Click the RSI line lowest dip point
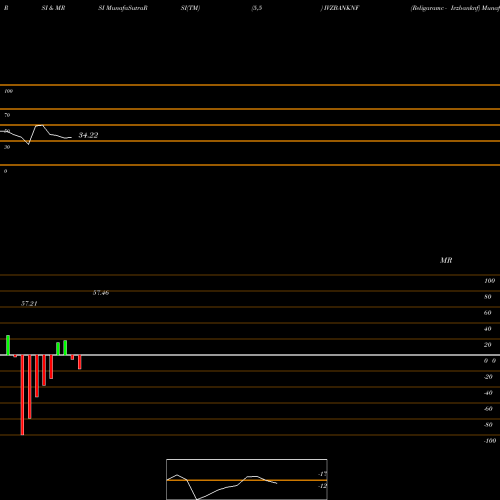This screenshot has width=500, height=500. coord(28,144)
